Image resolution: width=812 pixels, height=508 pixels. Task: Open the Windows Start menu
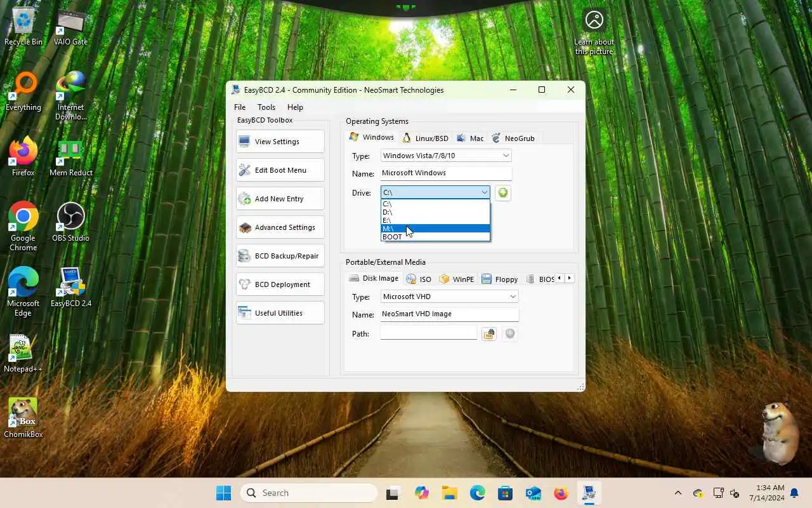tap(224, 493)
